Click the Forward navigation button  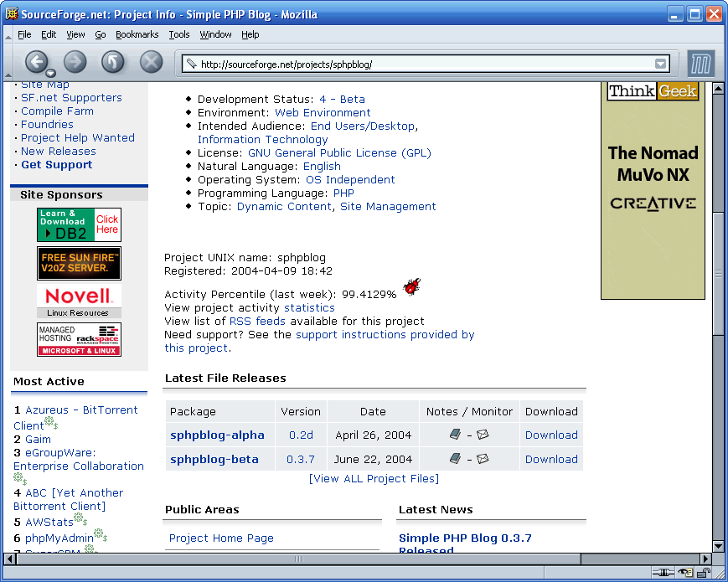tap(75, 61)
